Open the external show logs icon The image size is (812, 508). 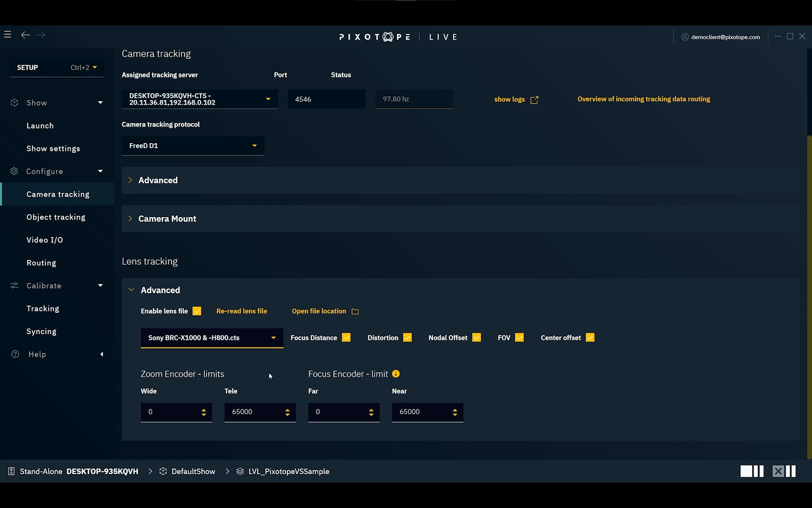pyautogui.click(x=534, y=100)
